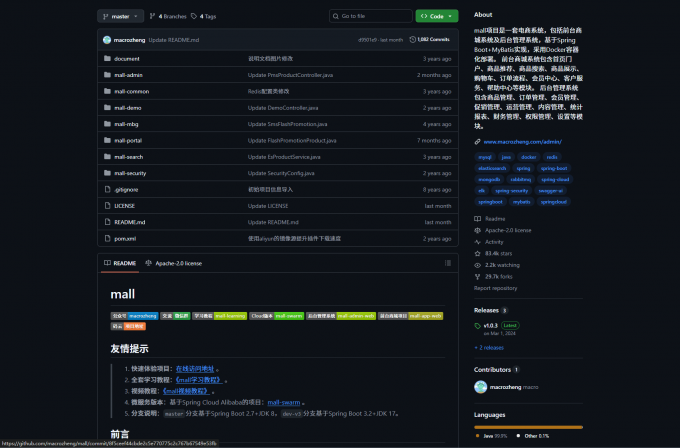Click the star icon beside 83.4k stars
Viewport: 680px width, 448px height.
click(477, 253)
